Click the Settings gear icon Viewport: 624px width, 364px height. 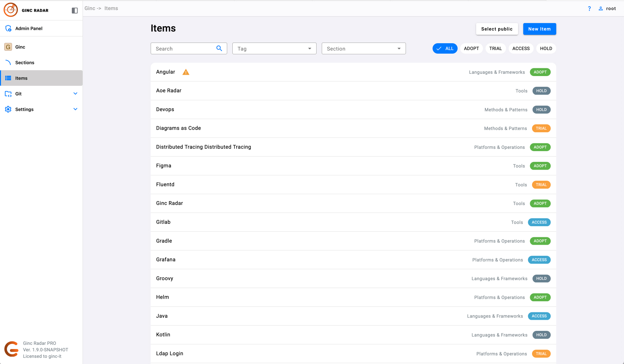8,109
